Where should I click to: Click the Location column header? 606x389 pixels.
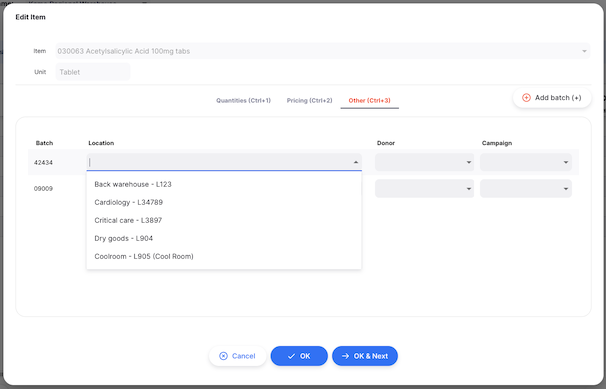101,143
